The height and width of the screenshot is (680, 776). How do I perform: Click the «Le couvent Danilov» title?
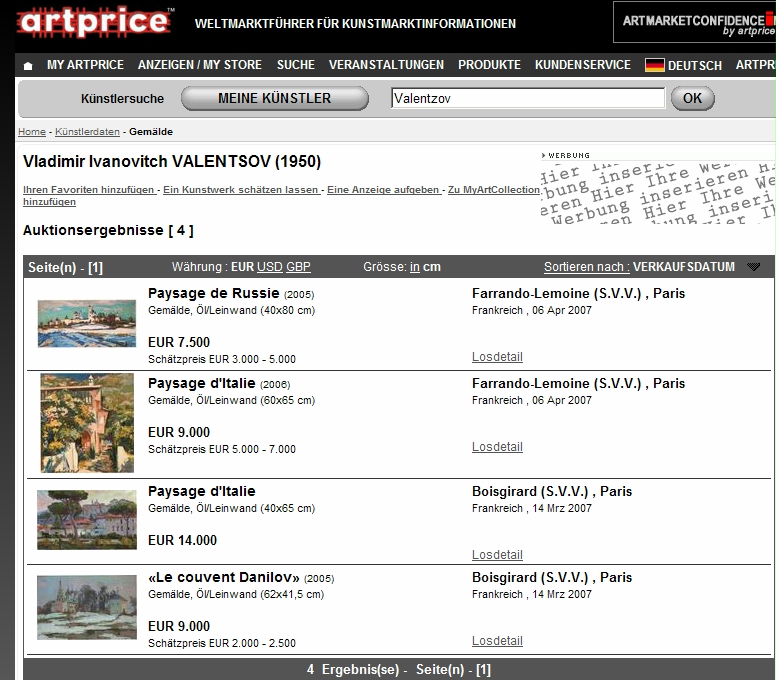coord(224,578)
